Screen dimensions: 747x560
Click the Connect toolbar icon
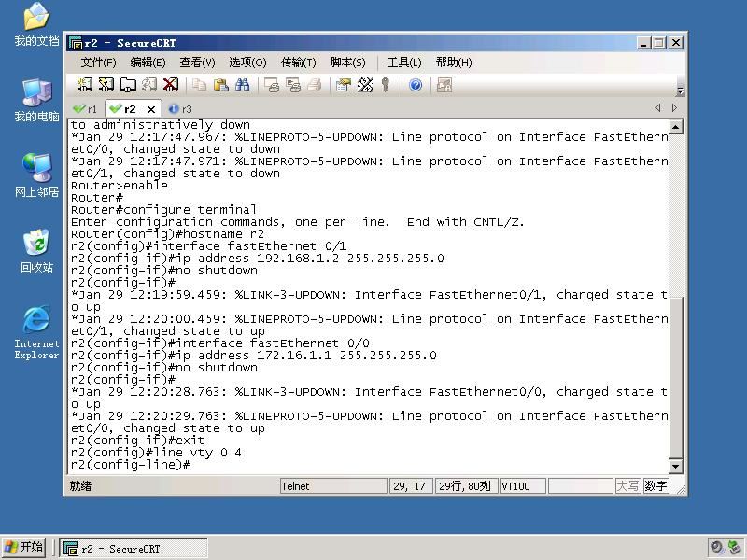click(85, 85)
